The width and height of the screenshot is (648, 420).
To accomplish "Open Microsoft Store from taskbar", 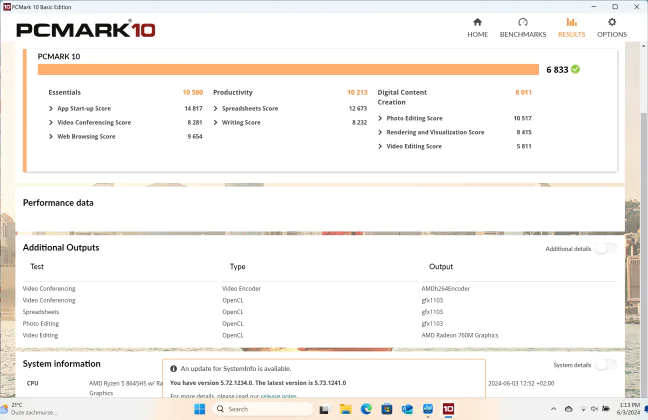I will coord(387,409).
